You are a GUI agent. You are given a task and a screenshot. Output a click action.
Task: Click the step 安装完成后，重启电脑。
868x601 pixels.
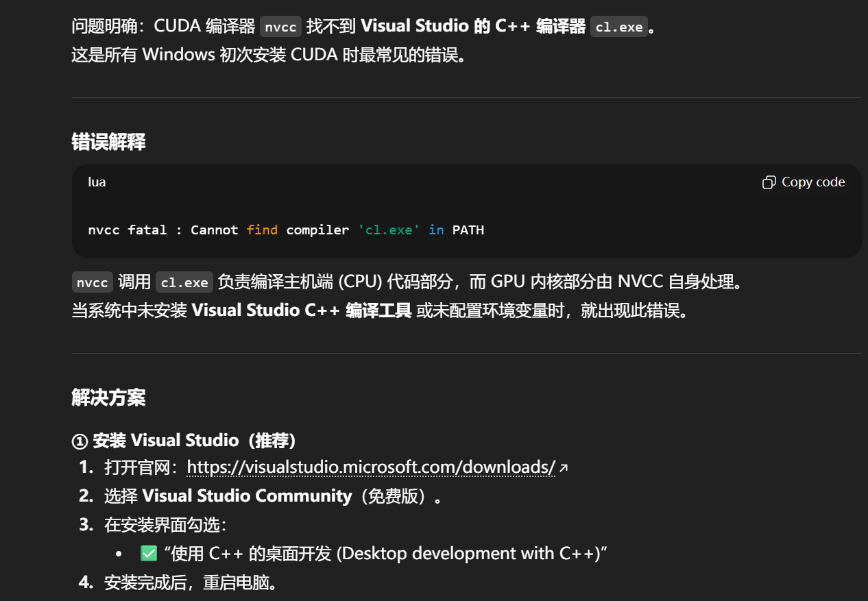point(191,583)
